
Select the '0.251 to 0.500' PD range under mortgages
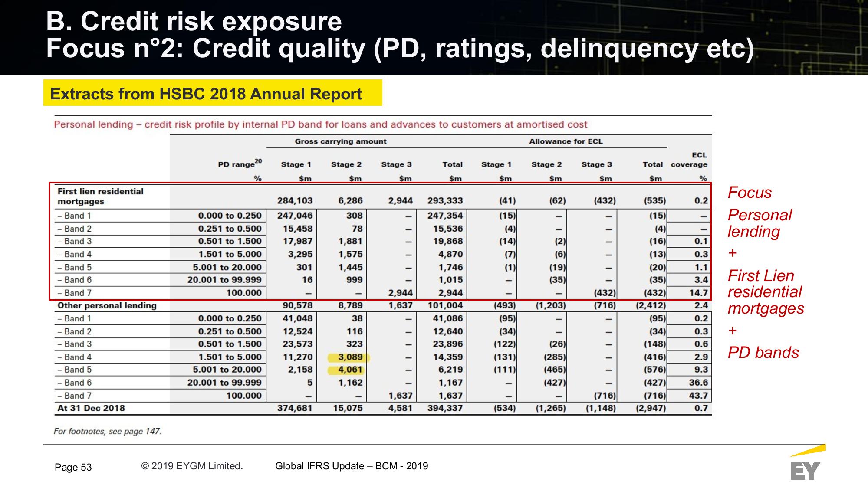coord(230,229)
